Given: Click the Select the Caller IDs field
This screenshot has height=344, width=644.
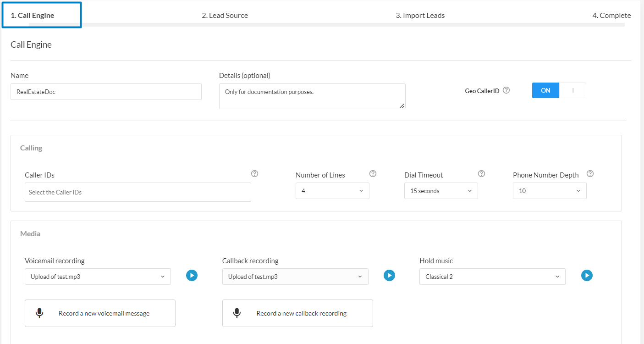Looking at the screenshot, I should (138, 192).
